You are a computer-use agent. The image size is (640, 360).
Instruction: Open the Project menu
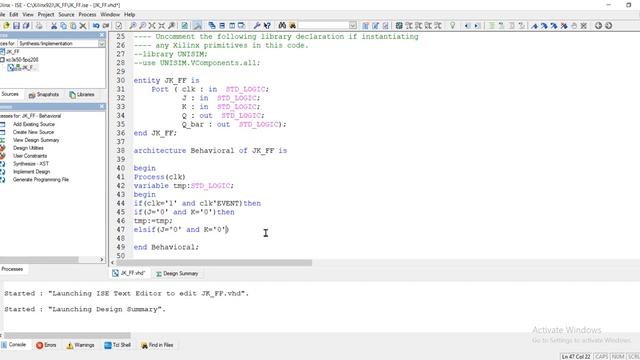pyautogui.click(x=46, y=14)
